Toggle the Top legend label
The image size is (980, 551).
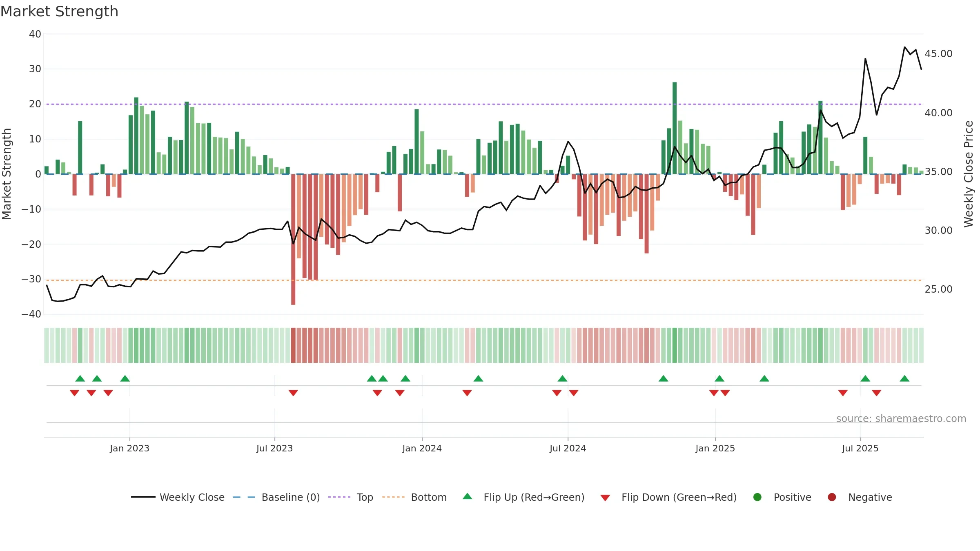click(x=365, y=497)
